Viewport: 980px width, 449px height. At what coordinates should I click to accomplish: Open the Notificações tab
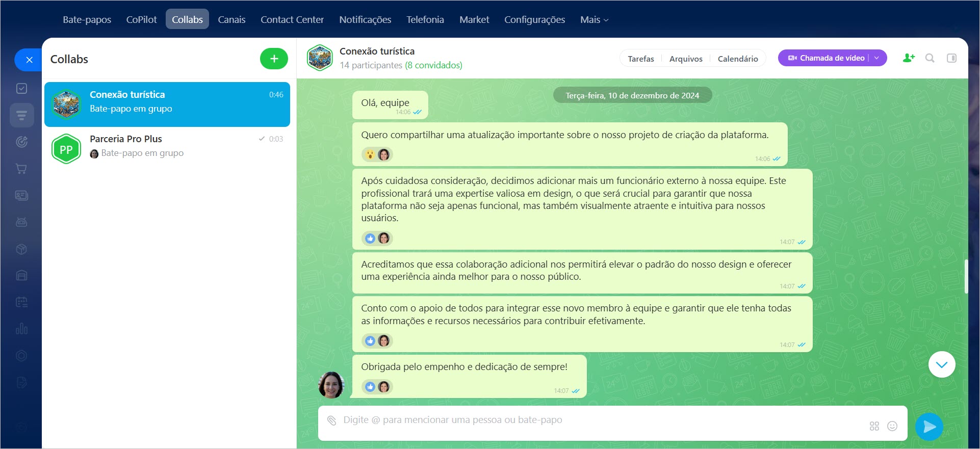click(365, 19)
